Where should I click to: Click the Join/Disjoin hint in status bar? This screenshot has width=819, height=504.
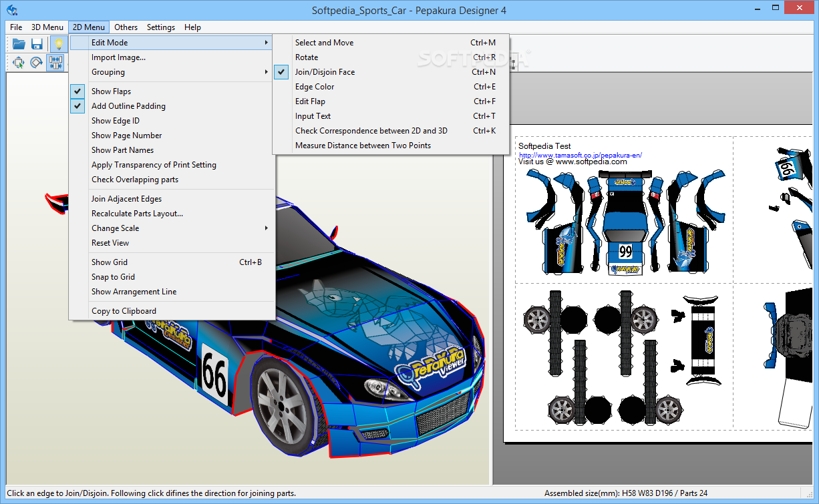point(151,493)
